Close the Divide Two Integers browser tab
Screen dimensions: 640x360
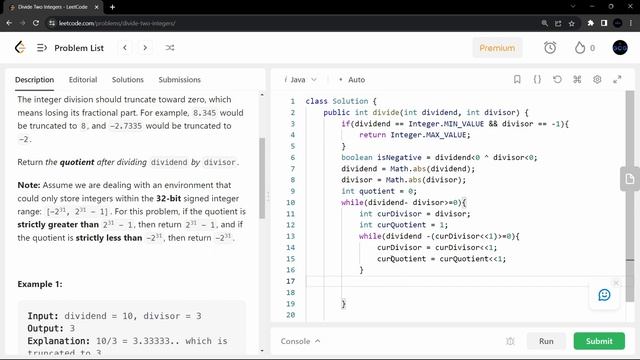click(96, 7)
